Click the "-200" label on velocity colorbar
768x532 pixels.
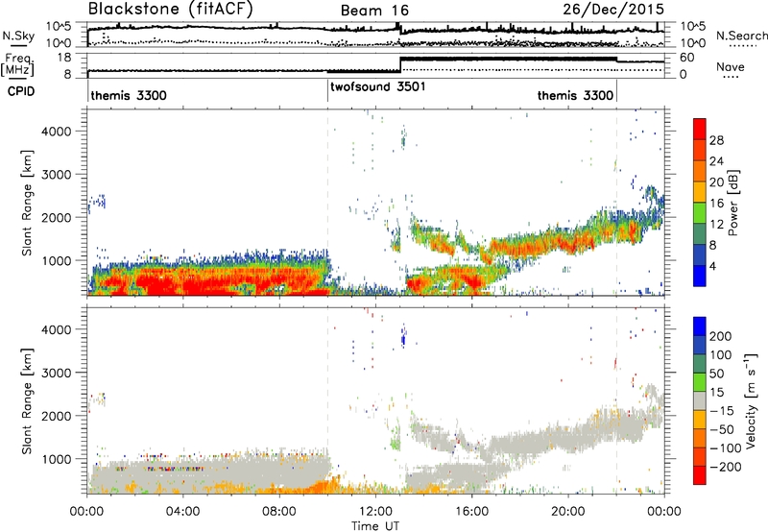point(726,467)
